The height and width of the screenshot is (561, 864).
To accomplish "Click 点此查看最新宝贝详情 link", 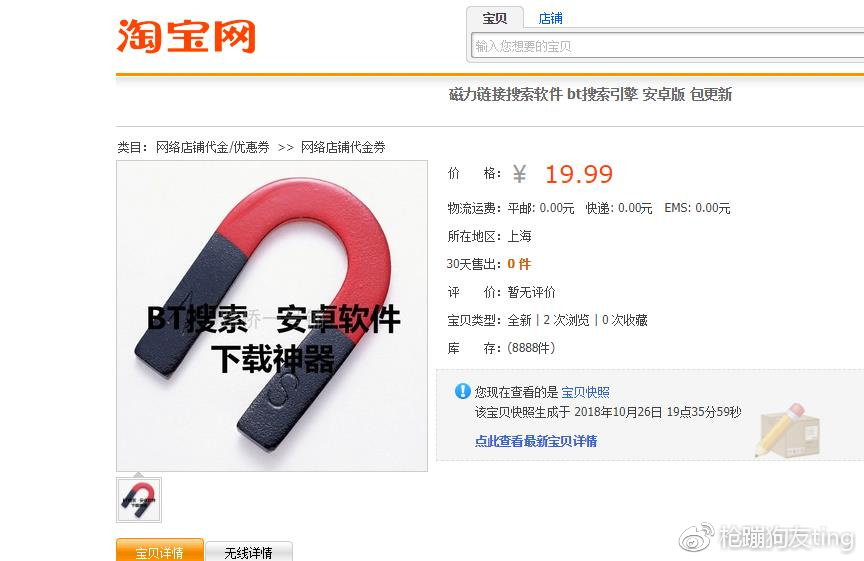I will 536,441.
